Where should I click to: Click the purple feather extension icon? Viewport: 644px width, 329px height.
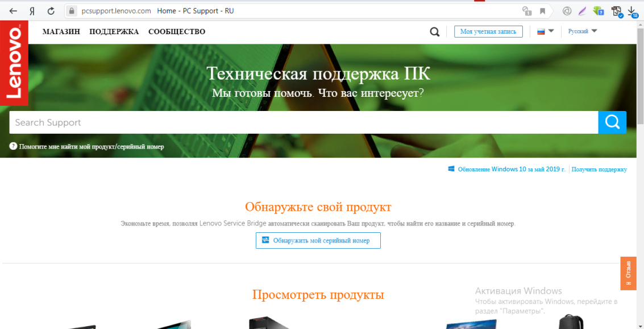point(581,11)
